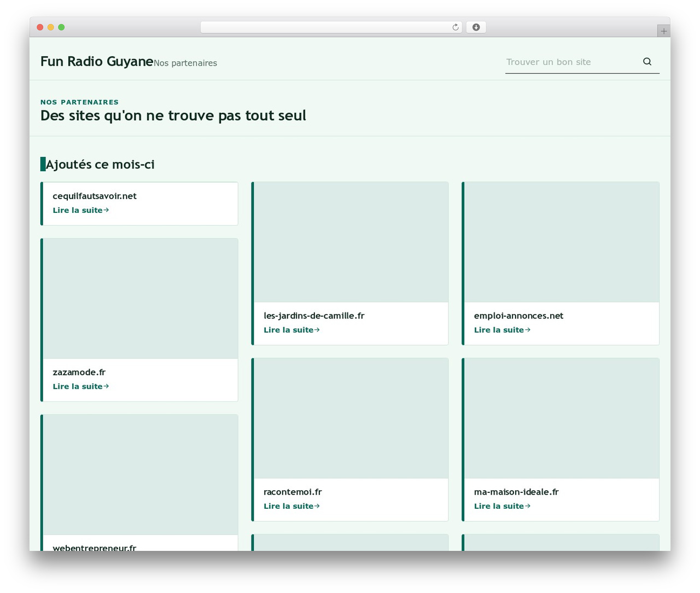The image size is (700, 593).
Task: Click the 'Ajoutés ce mois-ci' section heading
Action: click(x=100, y=164)
